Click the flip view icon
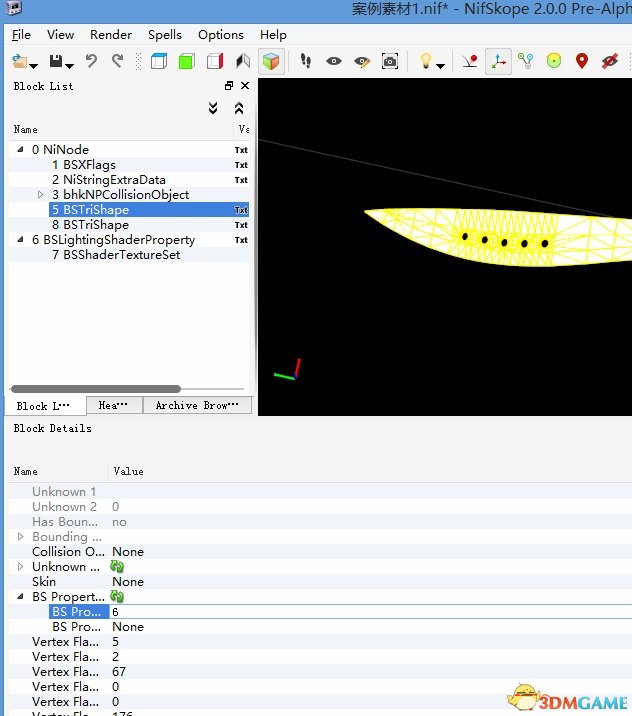The image size is (632, 716). click(243, 61)
